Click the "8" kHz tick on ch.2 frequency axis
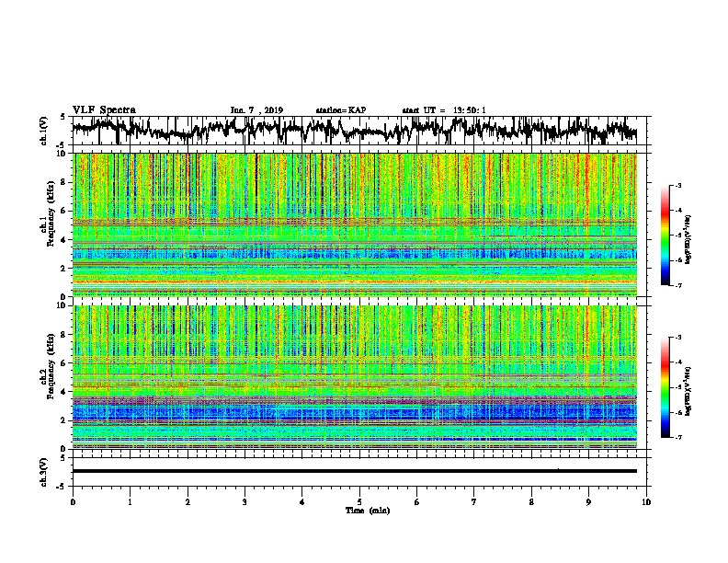The height and width of the screenshot is (563, 728). [x=65, y=335]
